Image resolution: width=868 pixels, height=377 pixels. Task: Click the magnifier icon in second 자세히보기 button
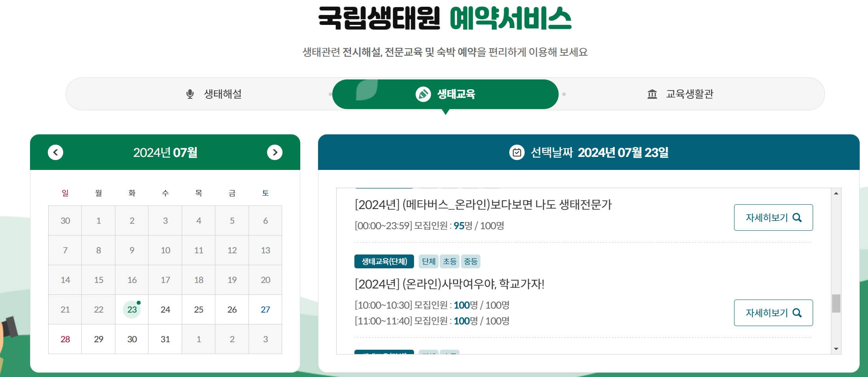[798, 313]
